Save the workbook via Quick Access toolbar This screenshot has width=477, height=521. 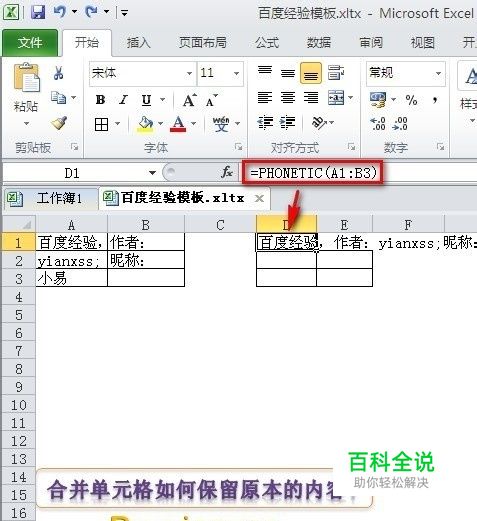point(38,13)
